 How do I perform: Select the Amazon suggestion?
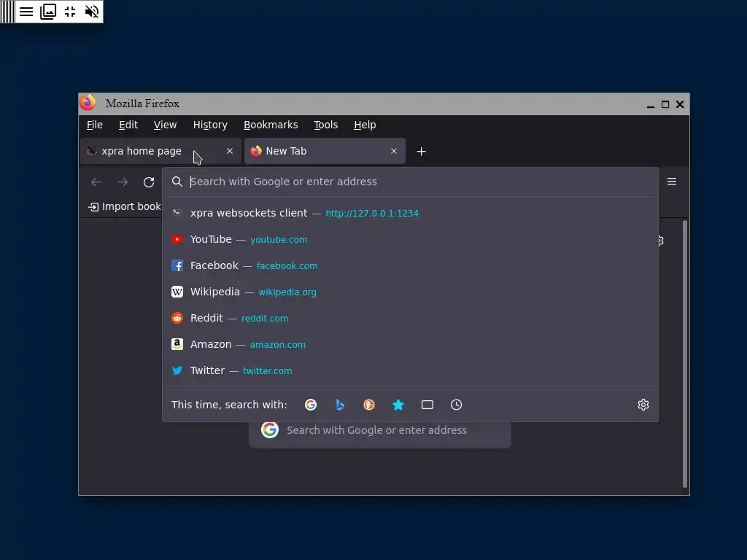410,344
